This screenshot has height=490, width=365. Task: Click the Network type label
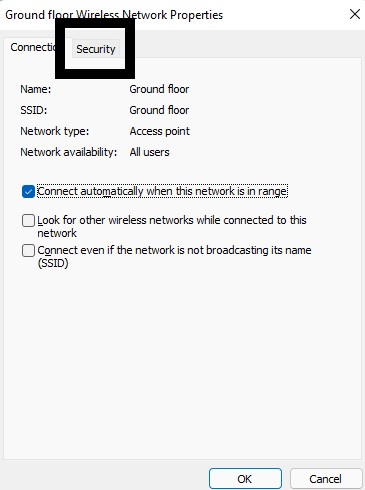(55, 131)
